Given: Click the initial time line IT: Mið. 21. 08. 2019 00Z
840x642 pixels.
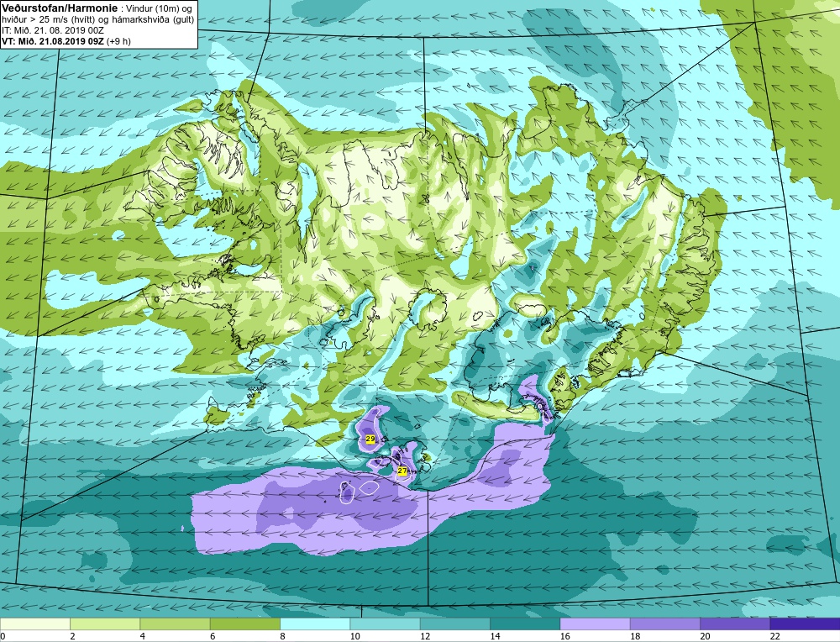Looking at the screenshot, I should coord(53,30).
